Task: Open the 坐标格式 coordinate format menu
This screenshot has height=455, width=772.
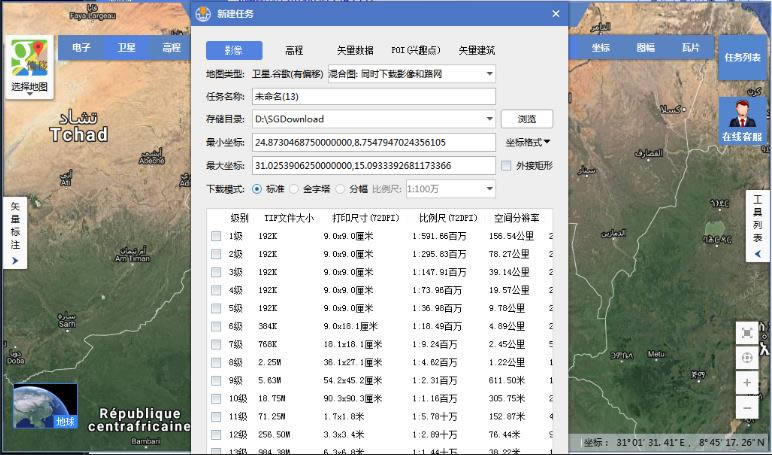Action: point(528,142)
